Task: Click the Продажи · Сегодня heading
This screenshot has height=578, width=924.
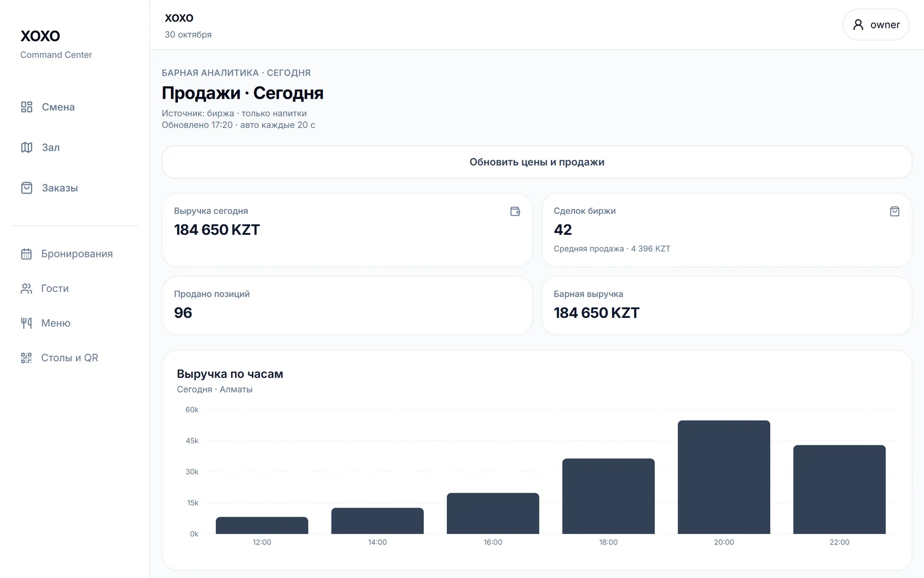Action: 243,93
